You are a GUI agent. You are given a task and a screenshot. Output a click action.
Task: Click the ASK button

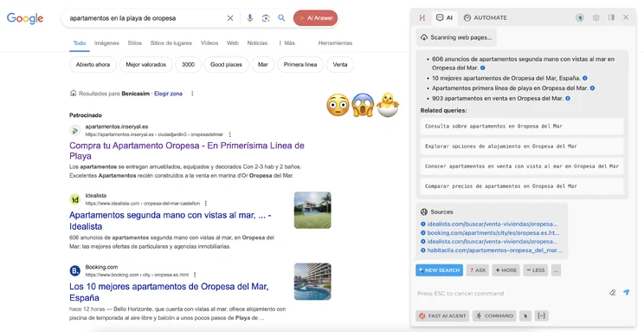coord(477,270)
